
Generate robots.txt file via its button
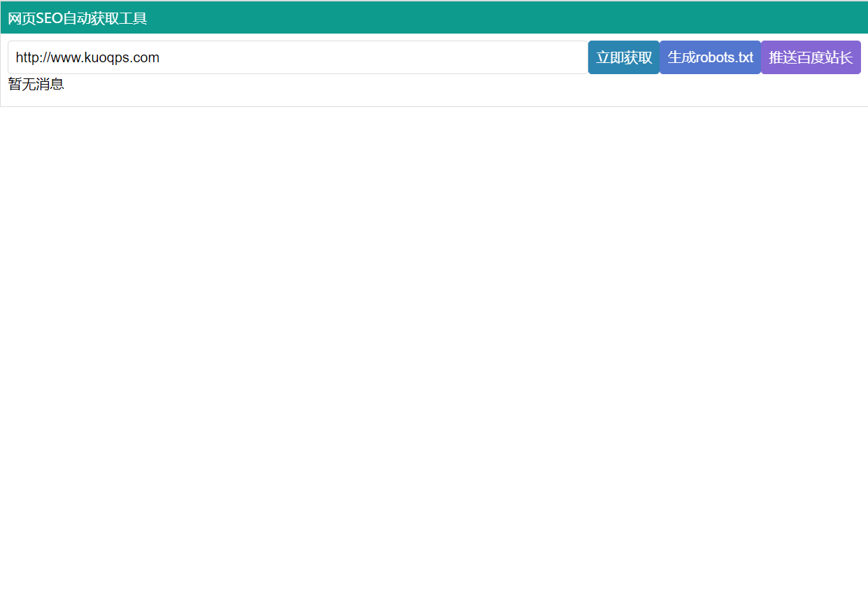point(709,57)
